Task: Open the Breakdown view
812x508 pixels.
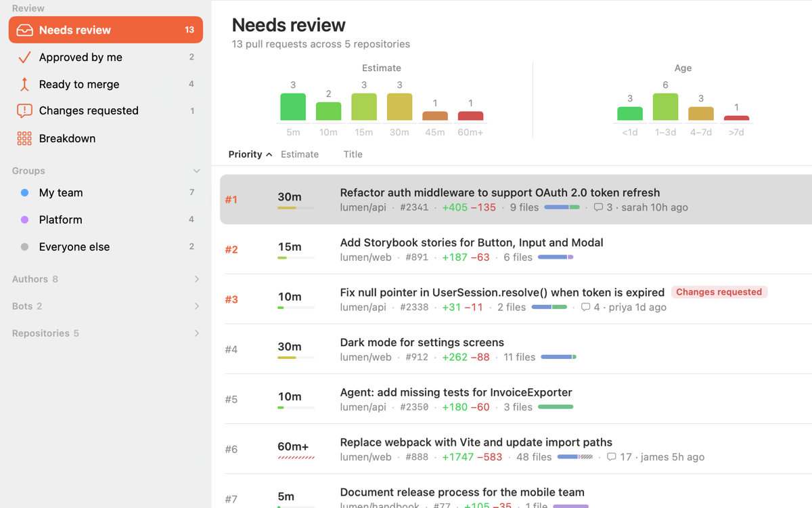Action: (106, 138)
